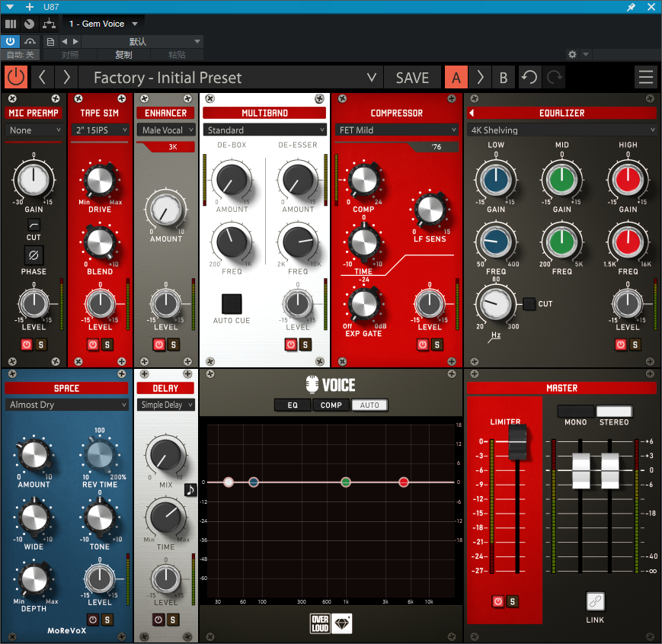
Task: Select preset slot A
Action: (456, 77)
